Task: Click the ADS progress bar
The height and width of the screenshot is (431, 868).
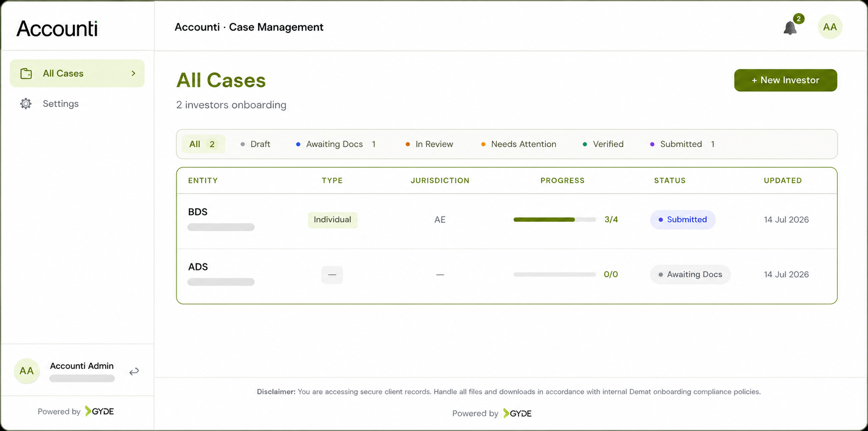Action: tap(554, 274)
